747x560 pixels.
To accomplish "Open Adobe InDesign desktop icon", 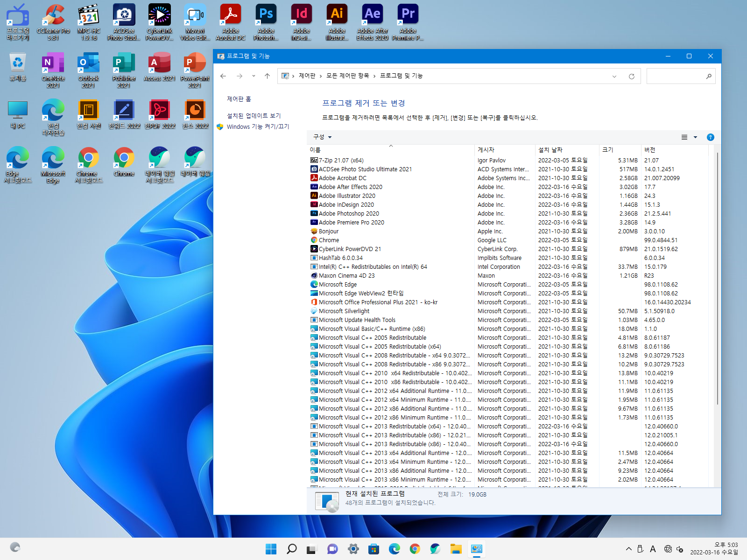I will coord(302,22).
